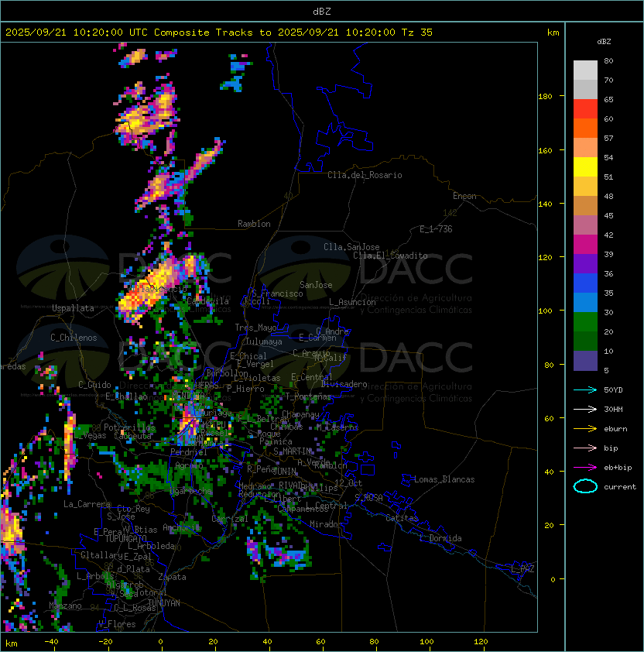Click the V_Flores map label
The height and width of the screenshot is (652, 644).
tap(117, 625)
